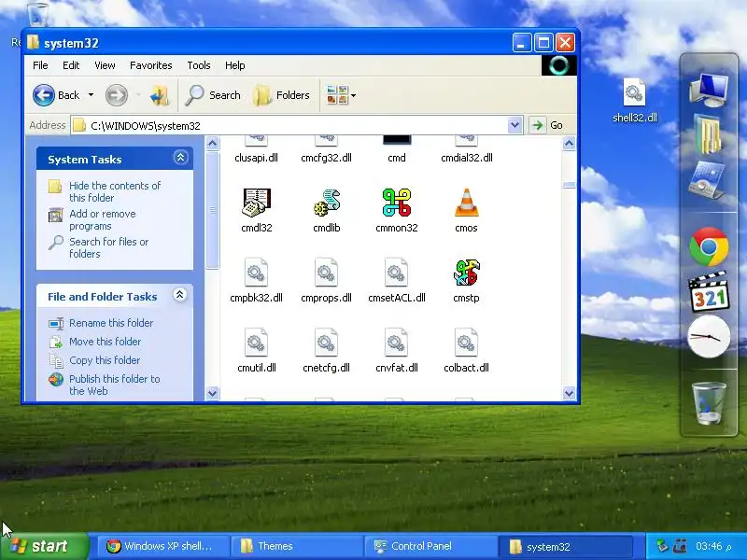Select the cnvfat.dll file icon

point(396,343)
